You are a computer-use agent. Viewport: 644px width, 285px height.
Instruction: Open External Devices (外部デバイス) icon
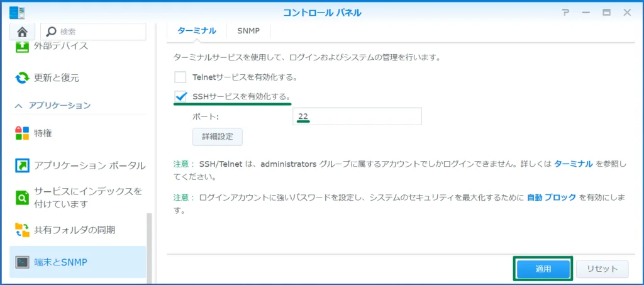pos(22,46)
